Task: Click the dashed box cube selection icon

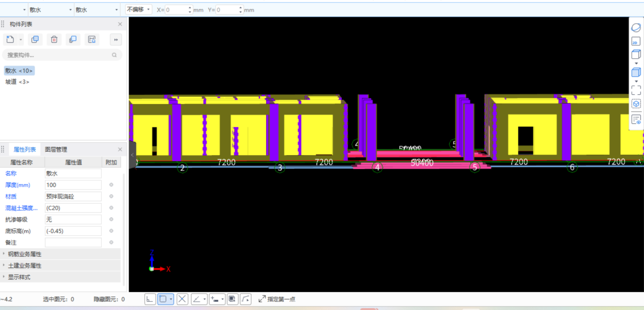Action: coord(636,104)
